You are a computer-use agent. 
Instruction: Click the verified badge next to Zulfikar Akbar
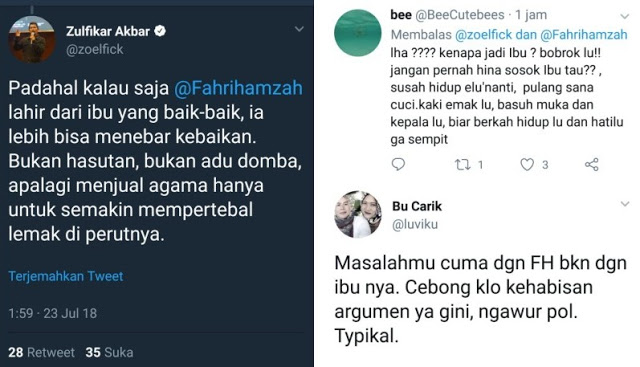point(160,31)
